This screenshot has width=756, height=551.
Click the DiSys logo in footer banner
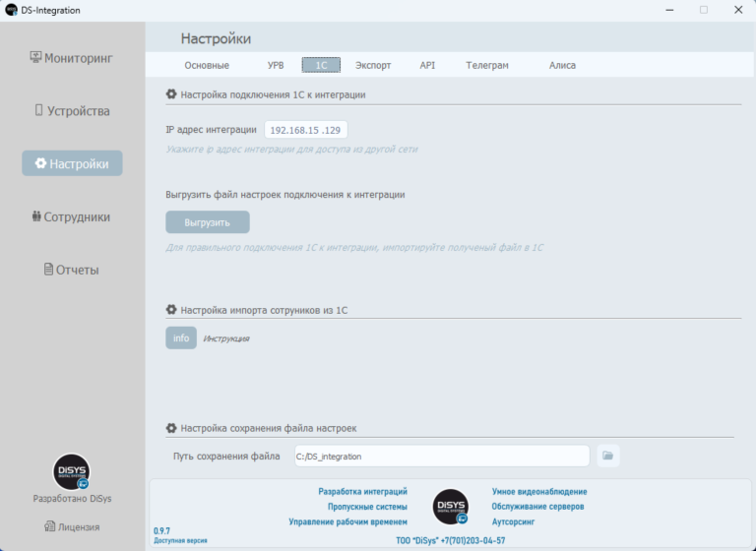pos(451,506)
